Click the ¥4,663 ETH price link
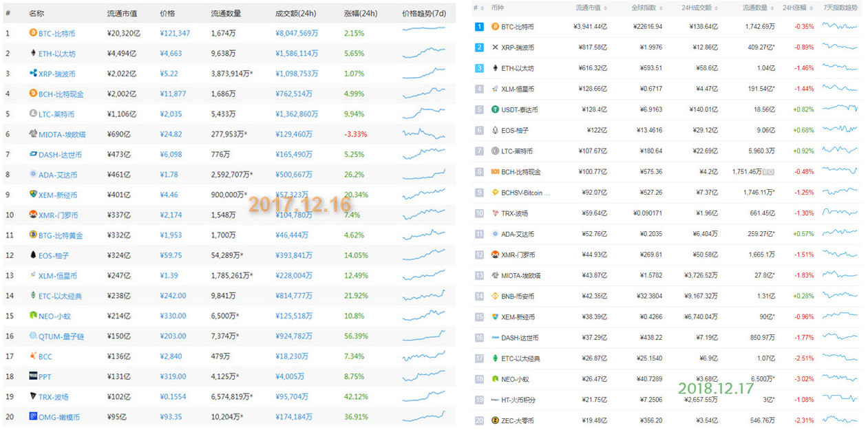The image size is (868, 430). point(171,53)
